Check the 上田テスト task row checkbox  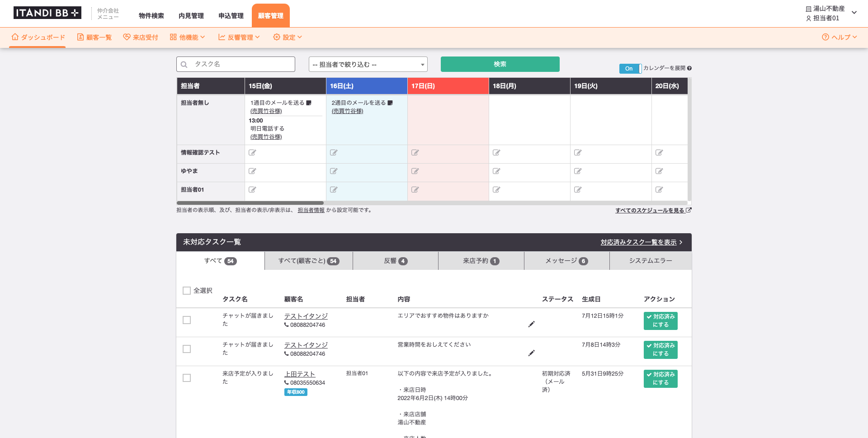187,378
